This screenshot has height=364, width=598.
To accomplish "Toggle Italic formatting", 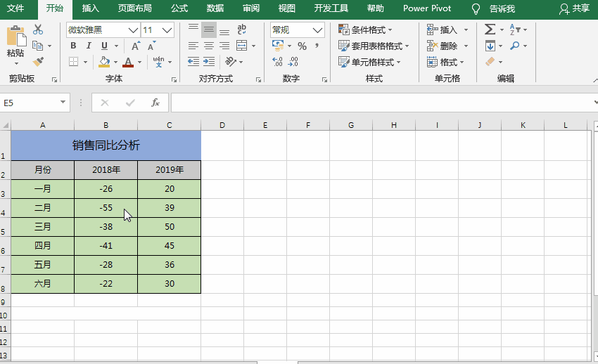I will click(89, 46).
